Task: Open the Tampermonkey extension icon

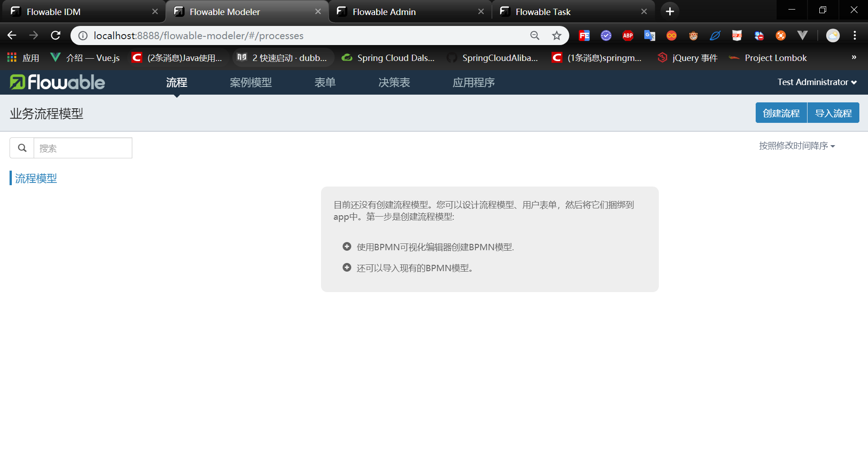Action: point(694,35)
